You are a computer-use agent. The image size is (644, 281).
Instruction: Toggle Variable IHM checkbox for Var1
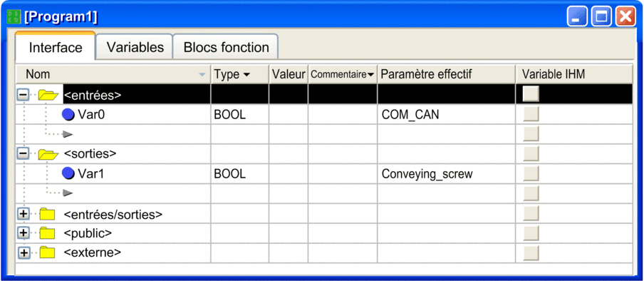click(x=531, y=173)
